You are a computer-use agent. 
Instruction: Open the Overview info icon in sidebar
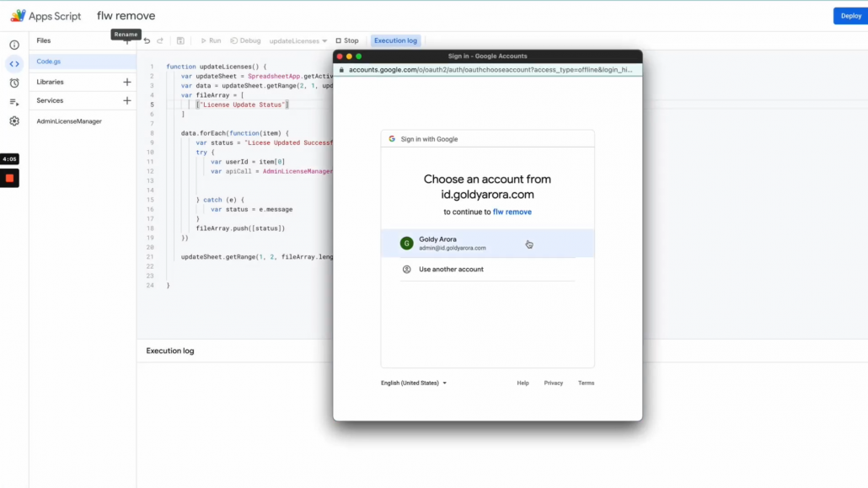coord(14,45)
